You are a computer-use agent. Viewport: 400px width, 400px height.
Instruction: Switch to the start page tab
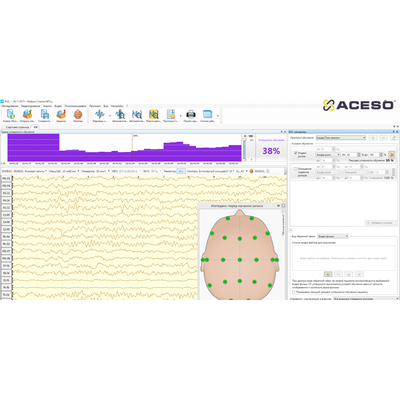(x=17, y=127)
